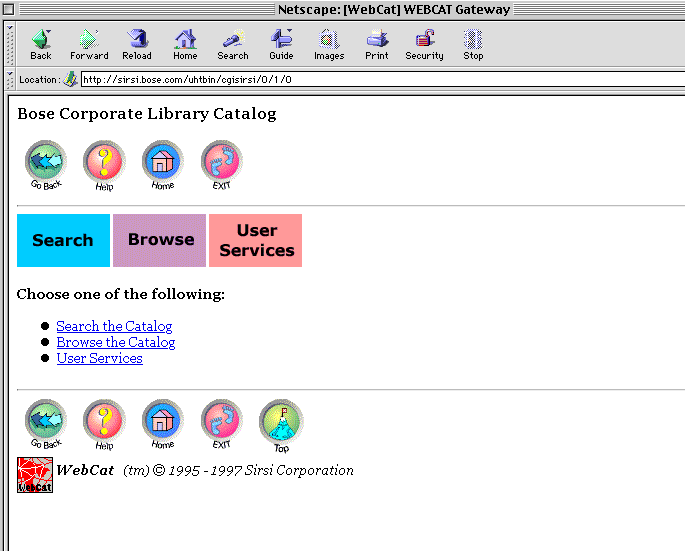This screenshot has height=551, width=685.
Task: Open the Guide toolbar button
Action: (281, 43)
